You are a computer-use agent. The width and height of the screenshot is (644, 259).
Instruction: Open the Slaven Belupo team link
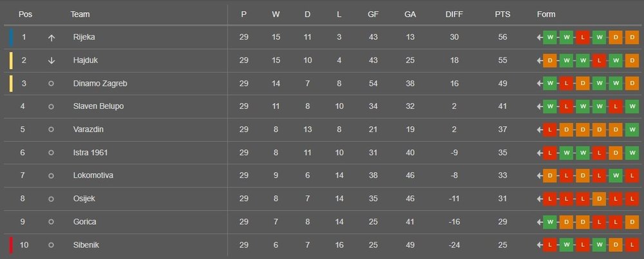tap(98, 106)
